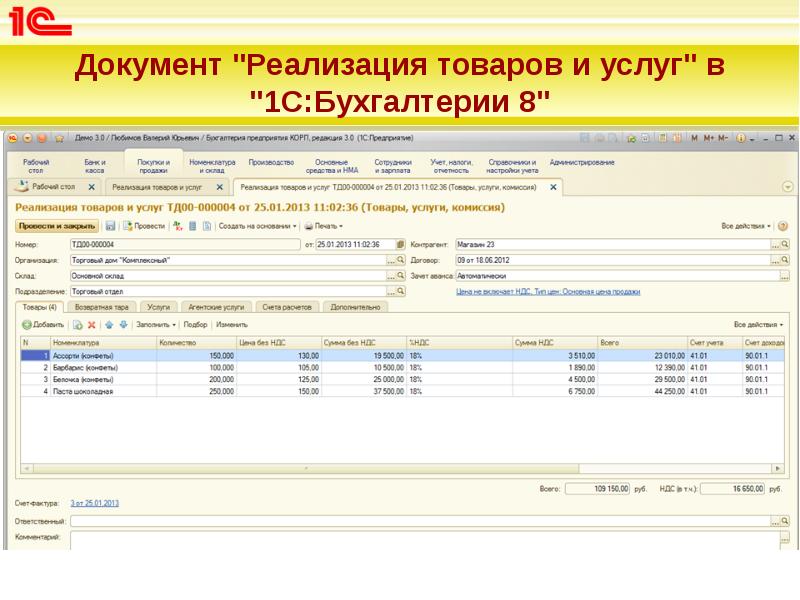Click Всего total field 109 150,00

click(x=597, y=489)
